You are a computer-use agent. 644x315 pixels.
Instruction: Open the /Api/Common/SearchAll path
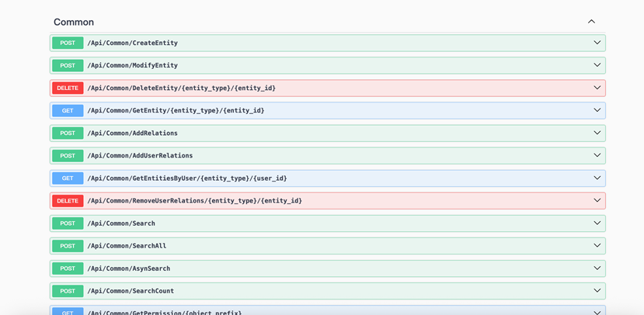point(127,246)
